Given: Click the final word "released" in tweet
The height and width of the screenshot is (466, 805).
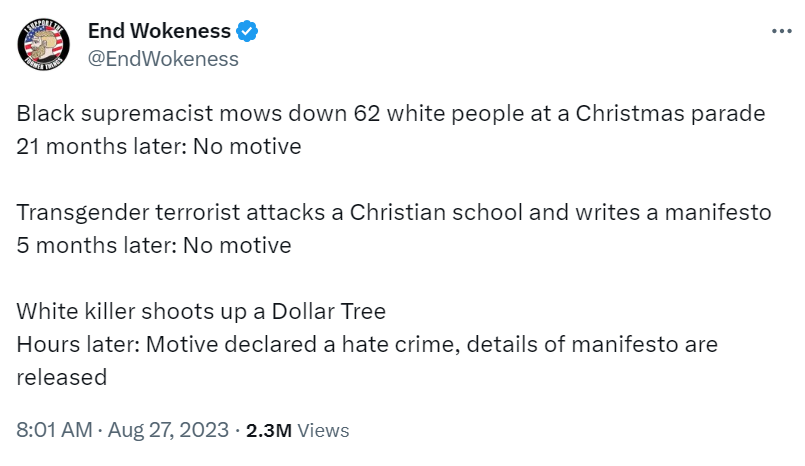Looking at the screenshot, I should click(61, 377).
